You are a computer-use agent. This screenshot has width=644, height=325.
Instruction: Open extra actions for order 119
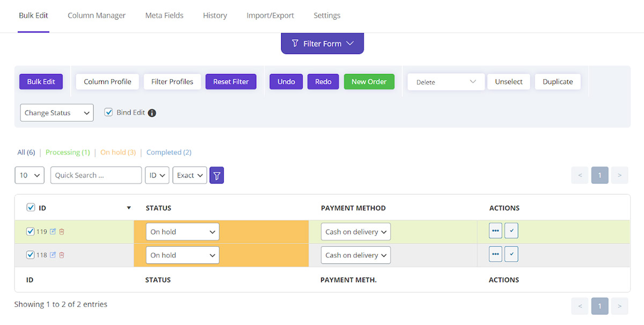point(495,231)
